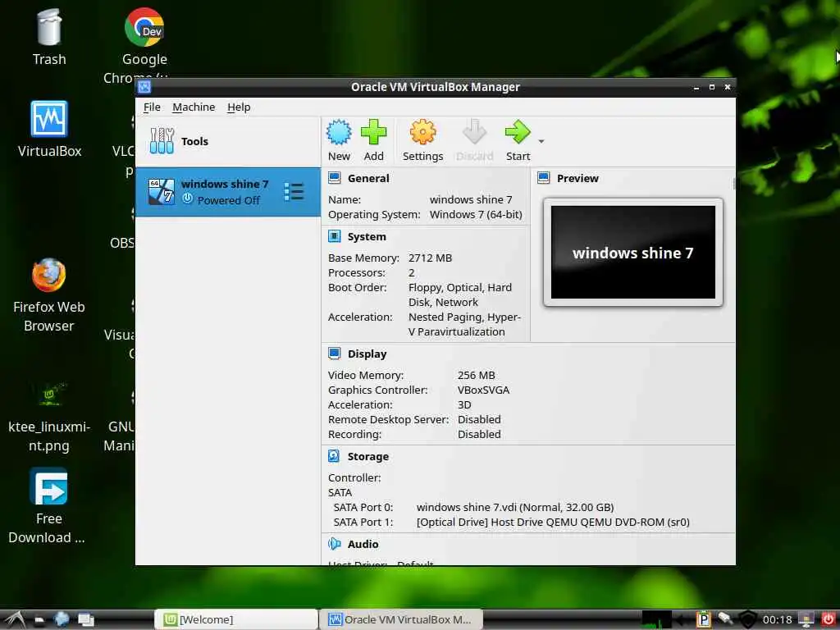The height and width of the screenshot is (630, 840).
Task: Click the Base Memory value 2712 MB
Action: (430, 258)
